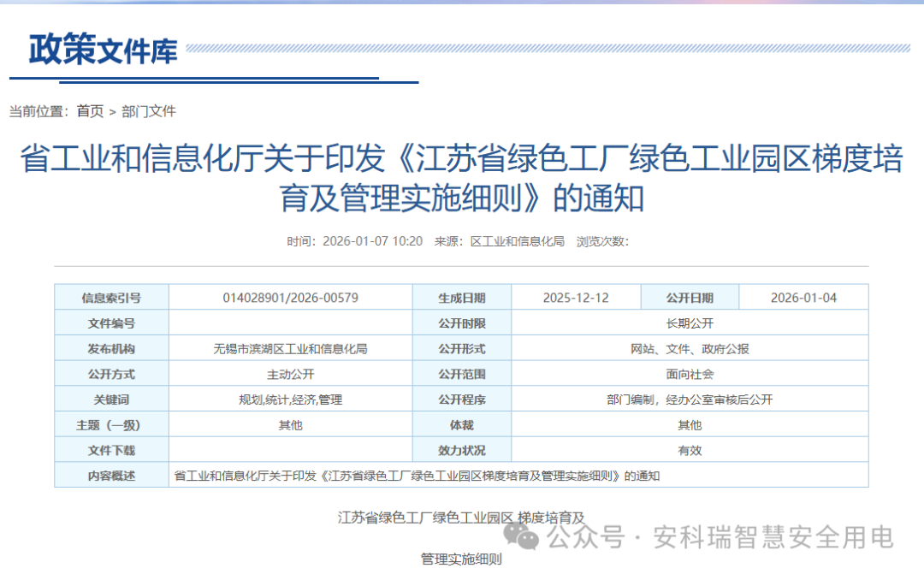Click the 内容概述 header cell
Screen dimensions: 924x574
(x=111, y=475)
